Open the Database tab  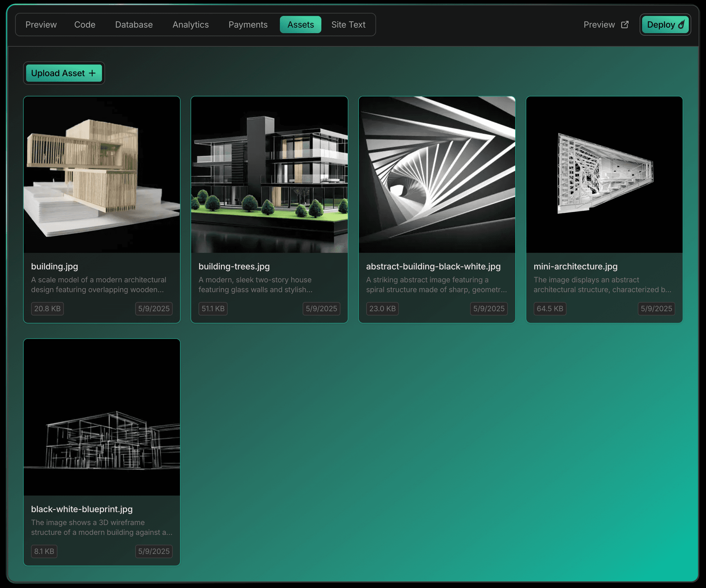click(134, 25)
